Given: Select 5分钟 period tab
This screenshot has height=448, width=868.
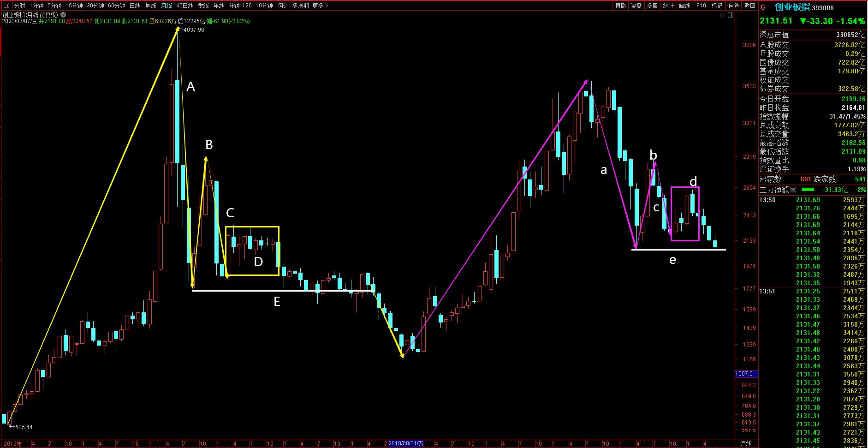Looking at the screenshot, I should 54,6.
